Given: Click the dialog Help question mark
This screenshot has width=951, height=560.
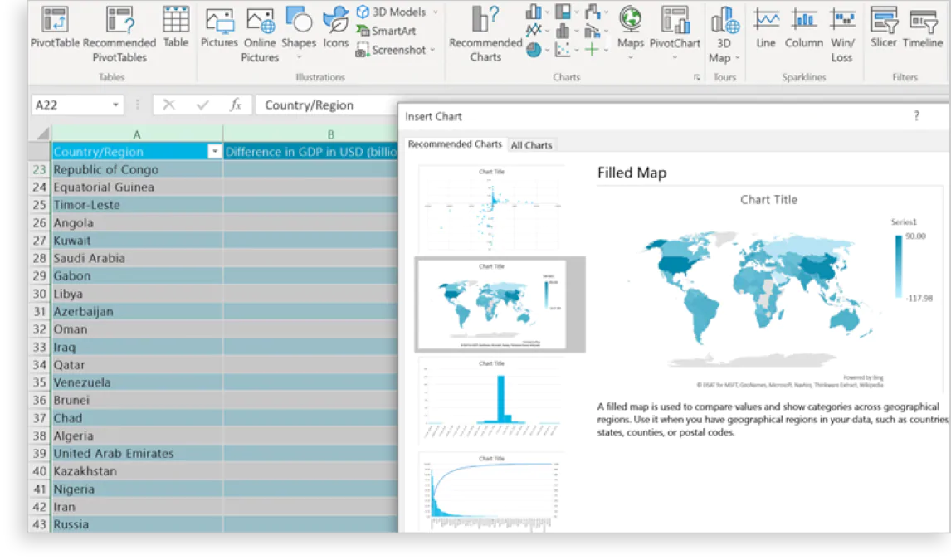Looking at the screenshot, I should 916,116.
